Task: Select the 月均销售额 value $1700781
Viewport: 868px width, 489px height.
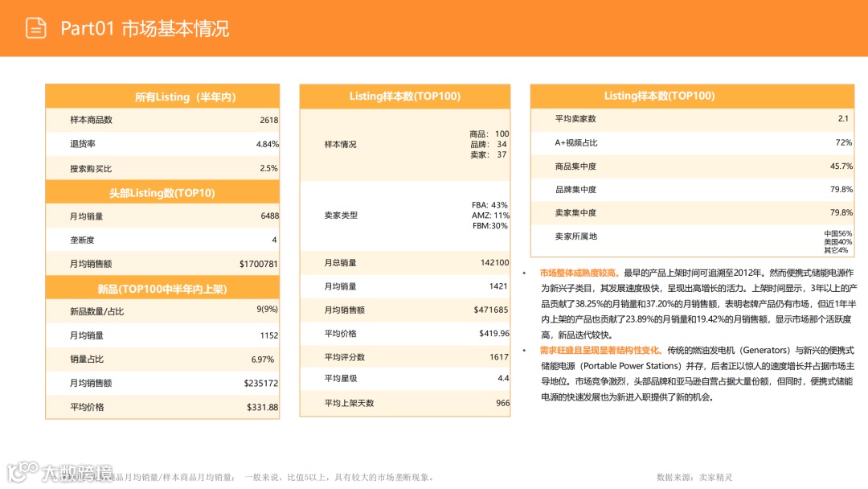Action: click(259, 264)
